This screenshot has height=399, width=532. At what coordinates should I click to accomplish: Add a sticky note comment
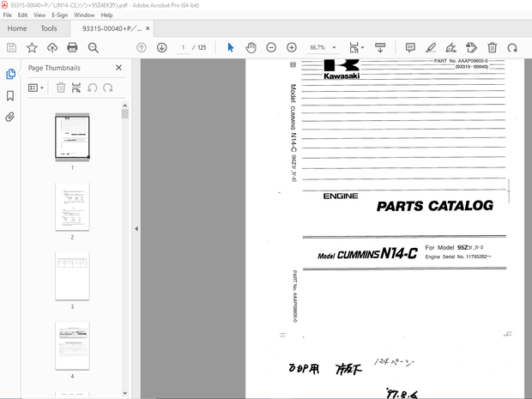pos(410,47)
